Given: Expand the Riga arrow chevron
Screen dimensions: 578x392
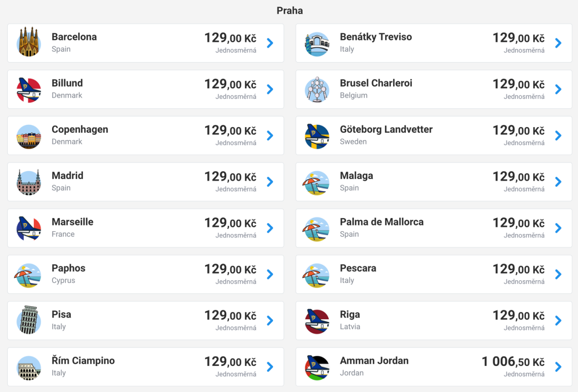Looking at the screenshot, I should point(558,321).
